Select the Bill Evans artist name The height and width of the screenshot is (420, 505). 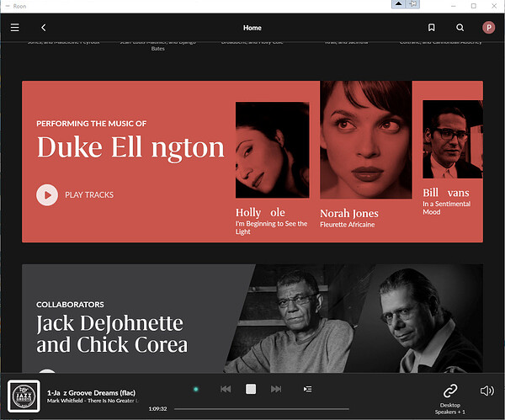point(446,193)
